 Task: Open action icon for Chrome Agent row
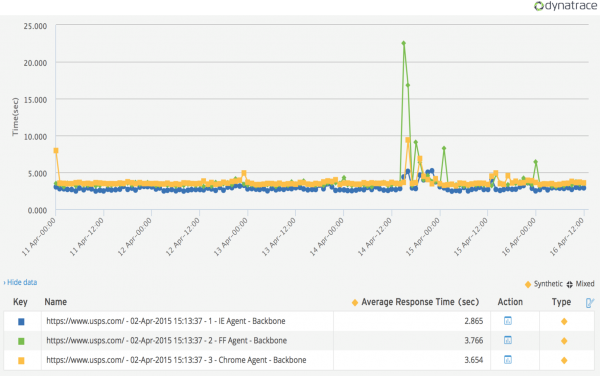(x=508, y=360)
